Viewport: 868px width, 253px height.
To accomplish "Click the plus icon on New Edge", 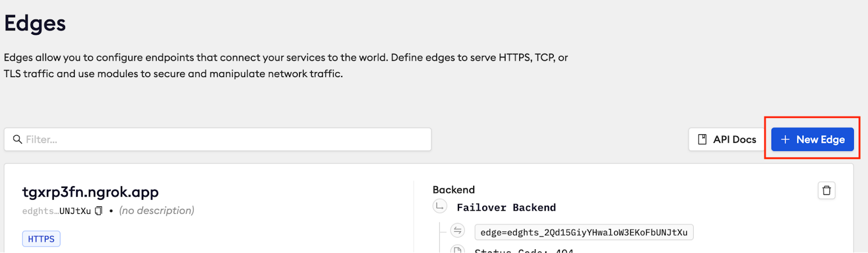I will pyautogui.click(x=784, y=140).
